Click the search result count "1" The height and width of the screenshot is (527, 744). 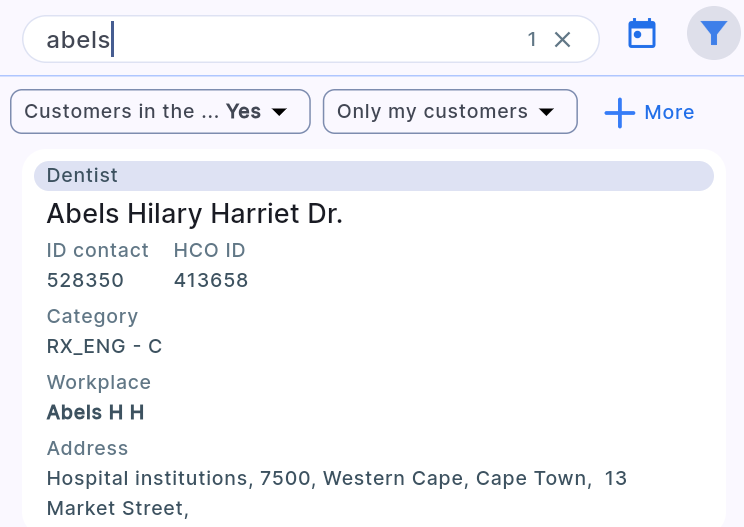click(532, 40)
